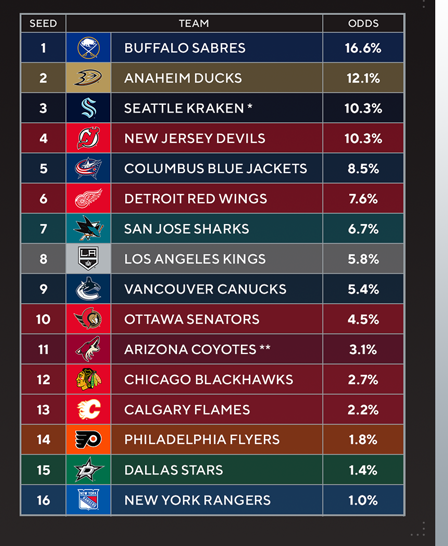Click the Buffalo Sabres 16.6% odds cell

coord(363,48)
